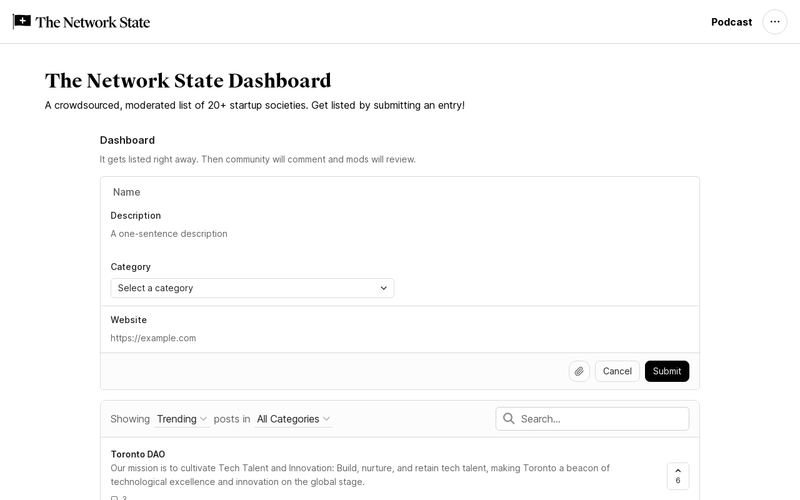Cancel the new entry form
Viewport: 800px width, 500px height.
pyautogui.click(x=617, y=371)
